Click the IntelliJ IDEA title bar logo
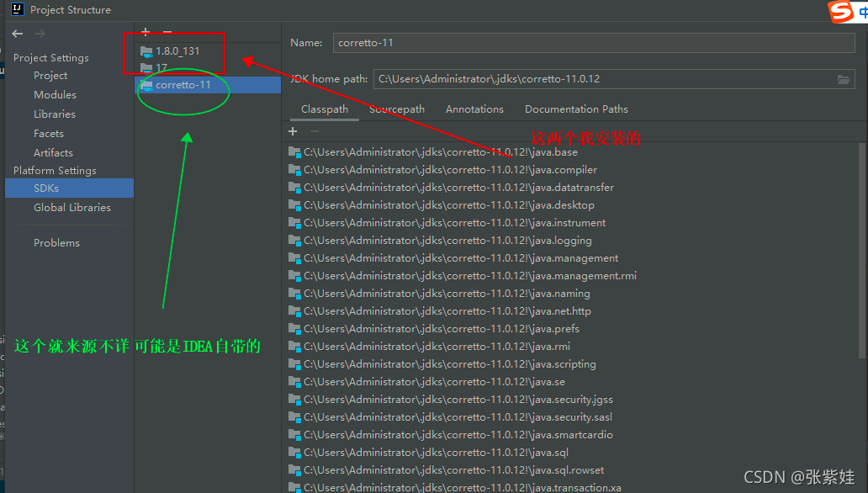 coord(17,9)
